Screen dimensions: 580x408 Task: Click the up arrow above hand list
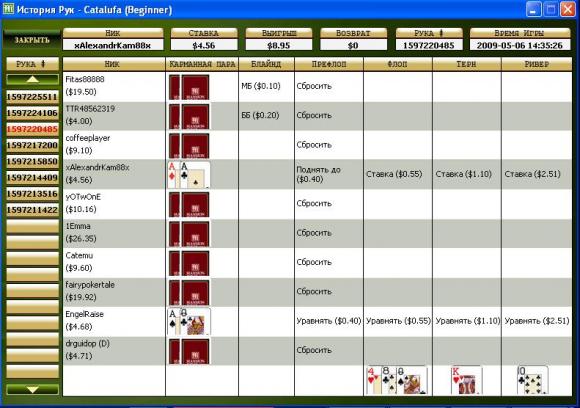tap(33, 79)
